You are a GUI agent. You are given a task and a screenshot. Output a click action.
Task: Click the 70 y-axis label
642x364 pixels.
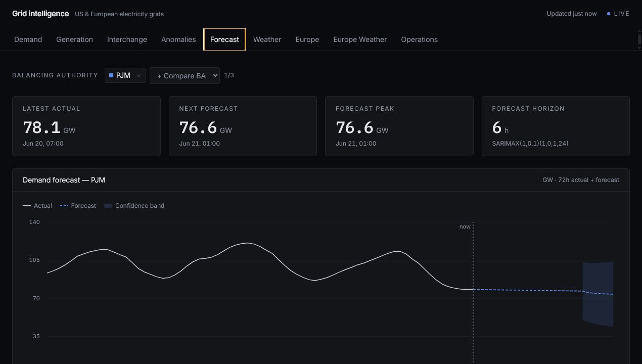pyautogui.click(x=36, y=298)
